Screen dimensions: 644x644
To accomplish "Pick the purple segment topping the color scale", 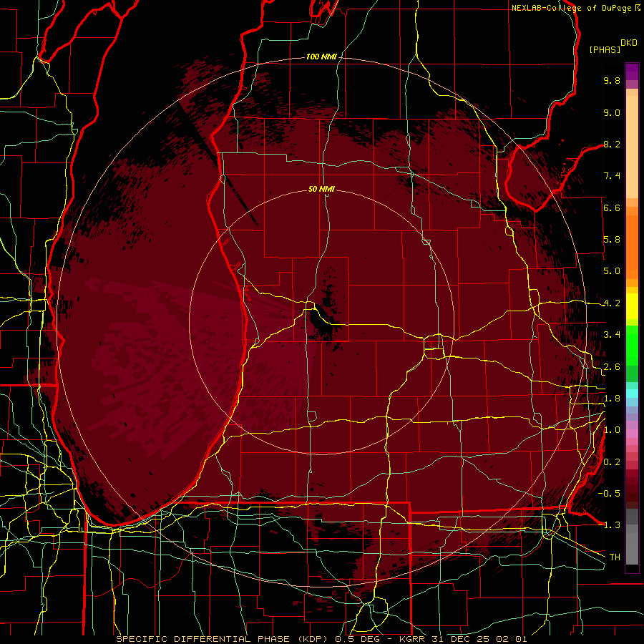I will tap(632, 72).
